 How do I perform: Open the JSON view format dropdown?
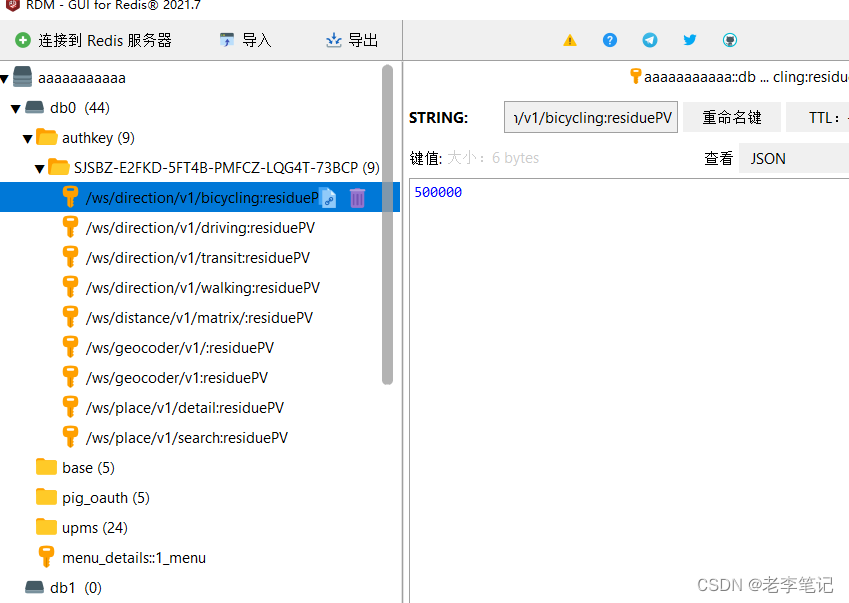click(x=794, y=158)
